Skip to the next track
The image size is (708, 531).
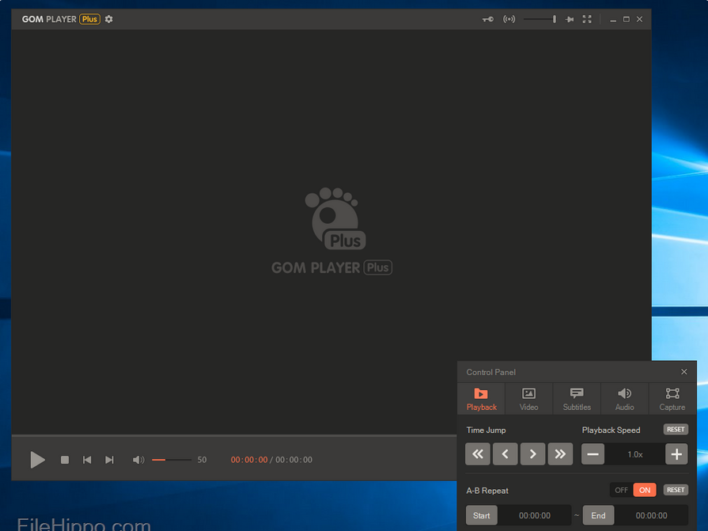click(x=109, y=460)
